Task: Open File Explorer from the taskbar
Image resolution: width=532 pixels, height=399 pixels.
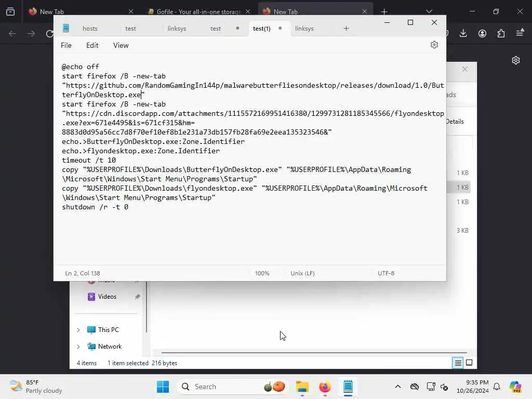Action: 302,387
